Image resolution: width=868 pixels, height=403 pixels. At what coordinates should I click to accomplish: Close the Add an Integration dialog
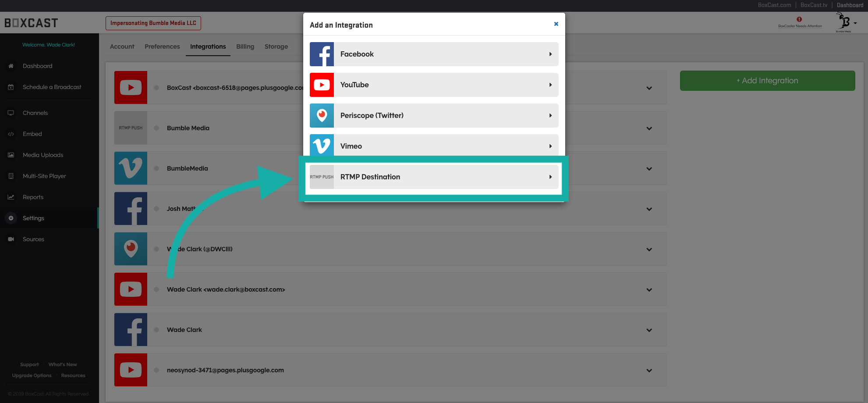coord(556,24)
